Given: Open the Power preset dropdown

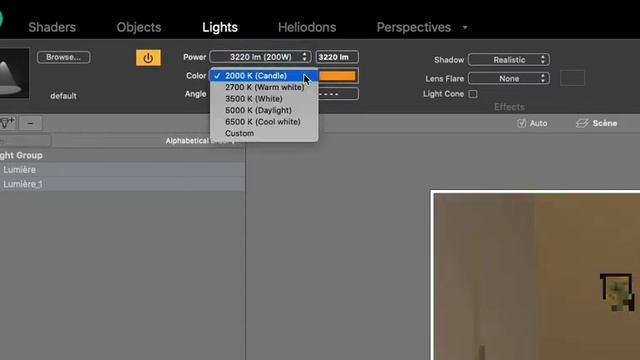Looking at the screenshot, I should click(x=260, y=57).
